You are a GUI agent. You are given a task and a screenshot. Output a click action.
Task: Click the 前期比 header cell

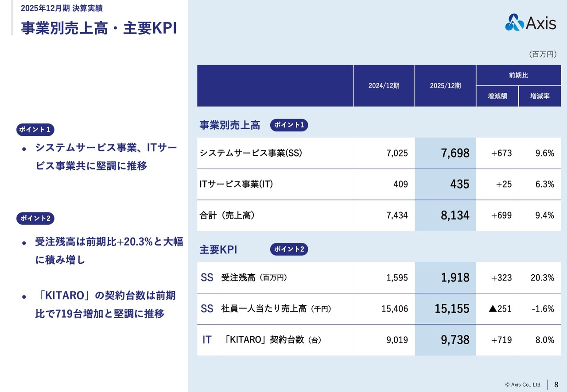518,75
